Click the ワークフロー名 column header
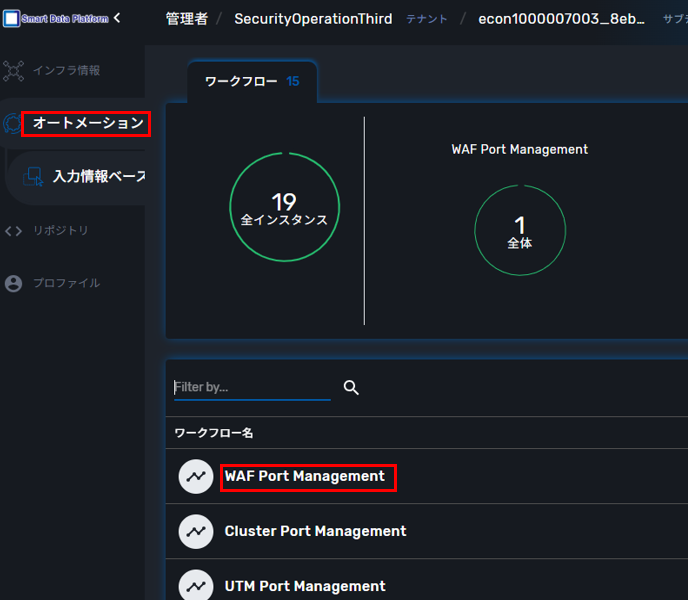Screen dimensions: 688x600 (214, 433)
